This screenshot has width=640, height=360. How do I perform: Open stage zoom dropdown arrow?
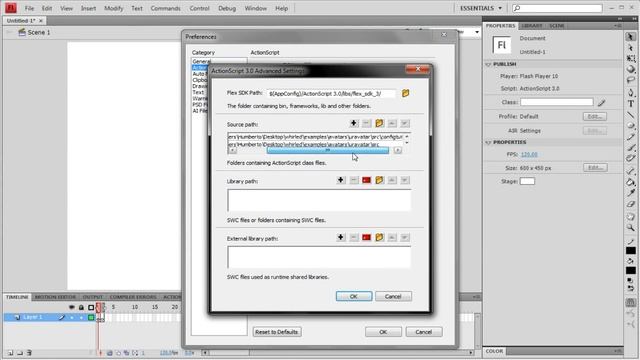(477, 32)
